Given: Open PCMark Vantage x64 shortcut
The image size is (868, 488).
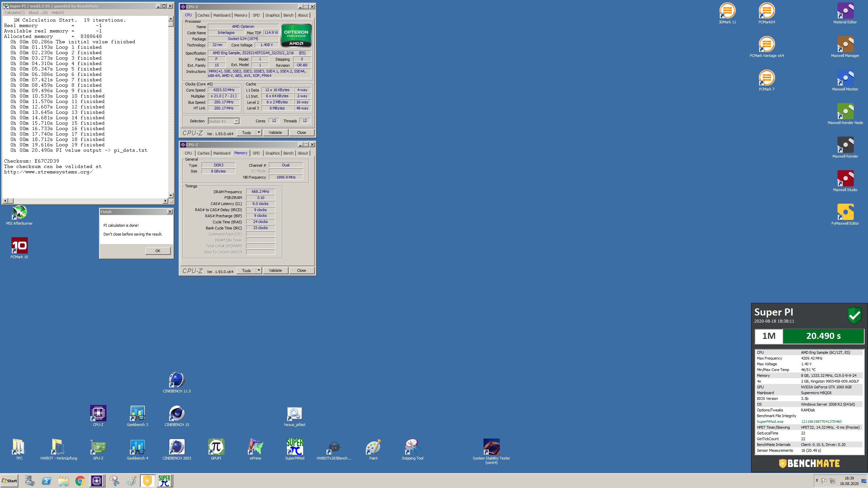Looking at the screenshot, I should [x=767, y=47].
